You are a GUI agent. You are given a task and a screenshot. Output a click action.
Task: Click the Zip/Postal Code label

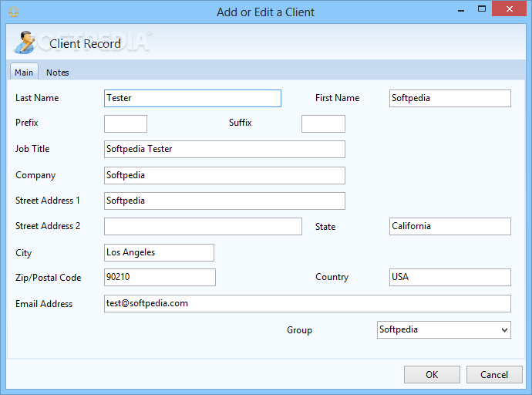[x=48, y=278]
